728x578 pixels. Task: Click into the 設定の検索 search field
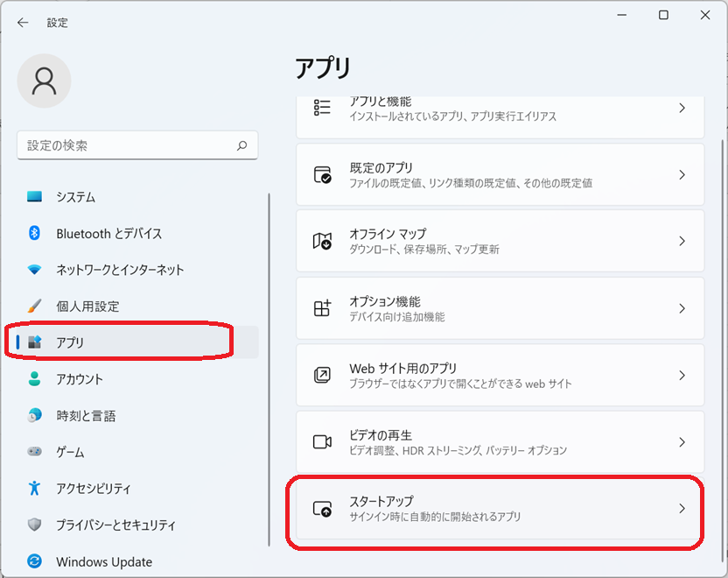pyautogui.click(x=137, y=145)
